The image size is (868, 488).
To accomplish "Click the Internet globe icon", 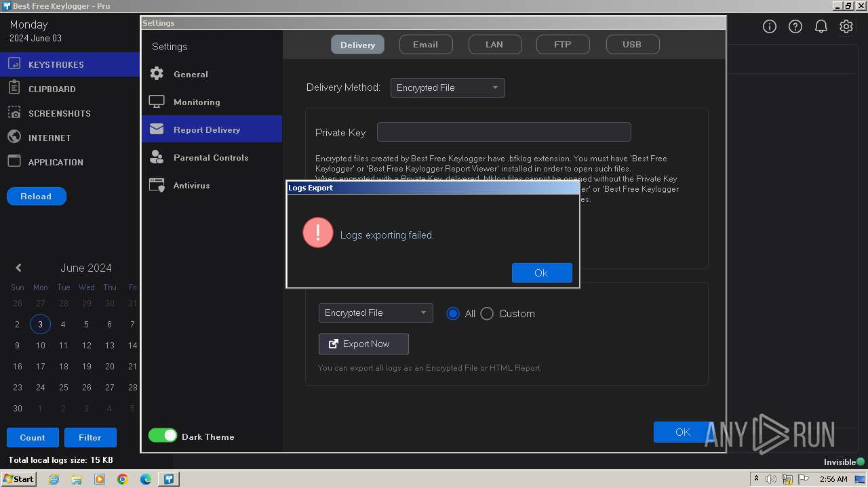I will [x=14, y=137].
